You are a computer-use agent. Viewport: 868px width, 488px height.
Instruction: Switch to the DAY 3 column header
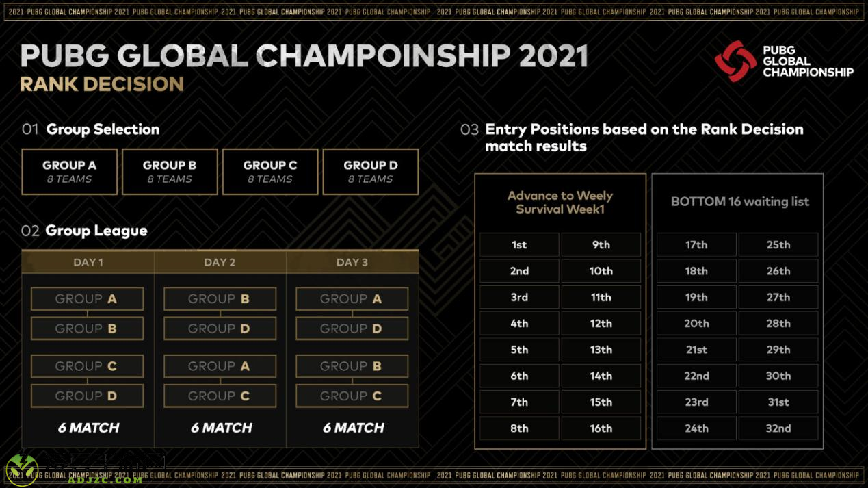click(x=352, y=262)
